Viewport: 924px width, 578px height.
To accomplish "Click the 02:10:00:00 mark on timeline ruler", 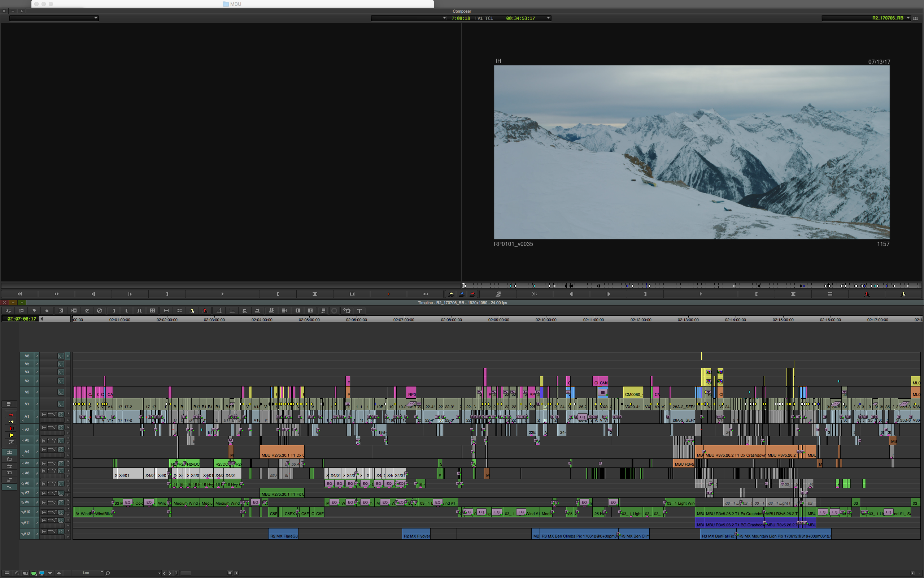I will point(546,320).
